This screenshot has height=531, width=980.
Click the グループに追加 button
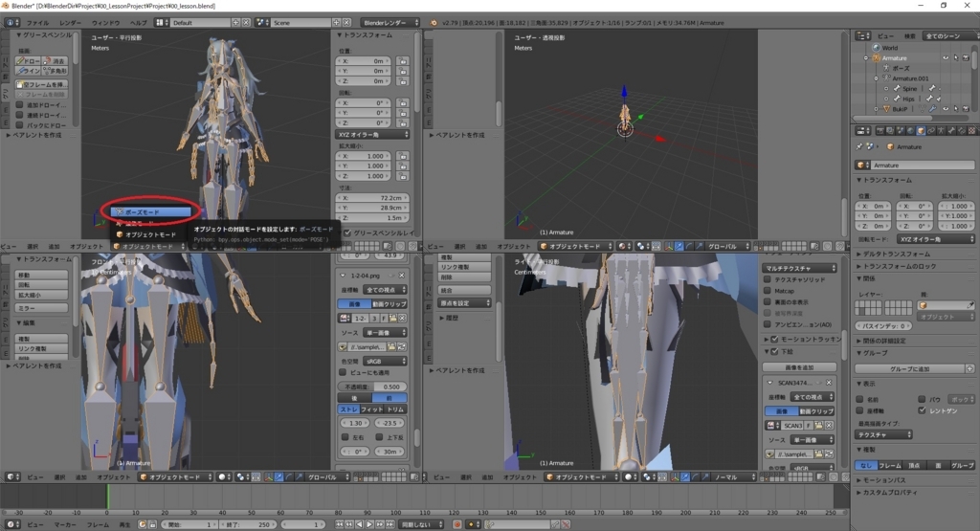909,368
